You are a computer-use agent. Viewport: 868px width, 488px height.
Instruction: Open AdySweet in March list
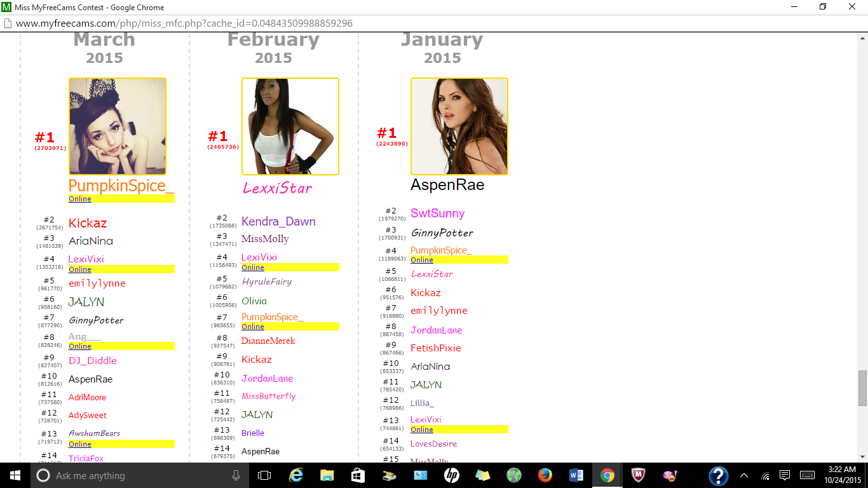coord(88,415)
